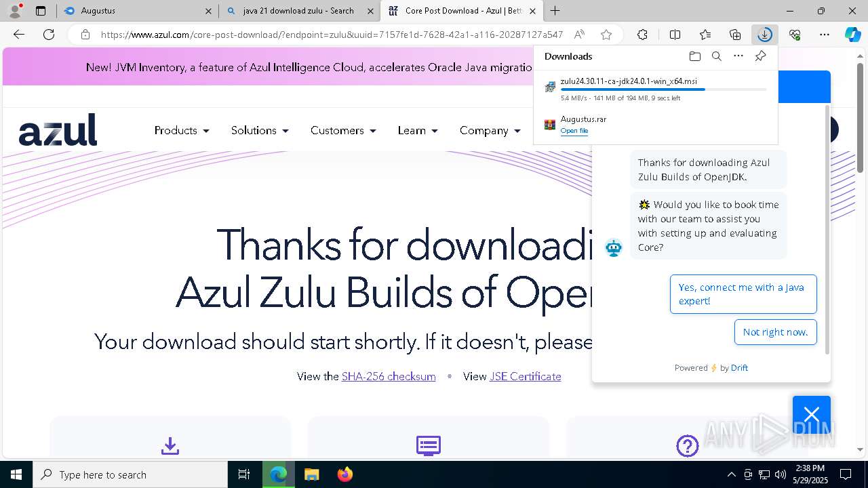Open the notification center icon
Screen dimensions: 868x488
pyautogui.click(x=846, y=474)
